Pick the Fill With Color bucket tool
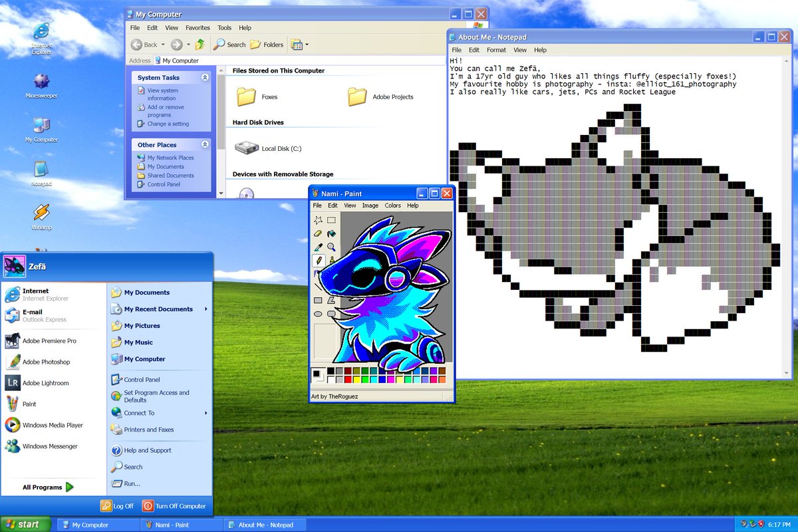The width and height of the screenshot is (798, 532). (331, 233)
